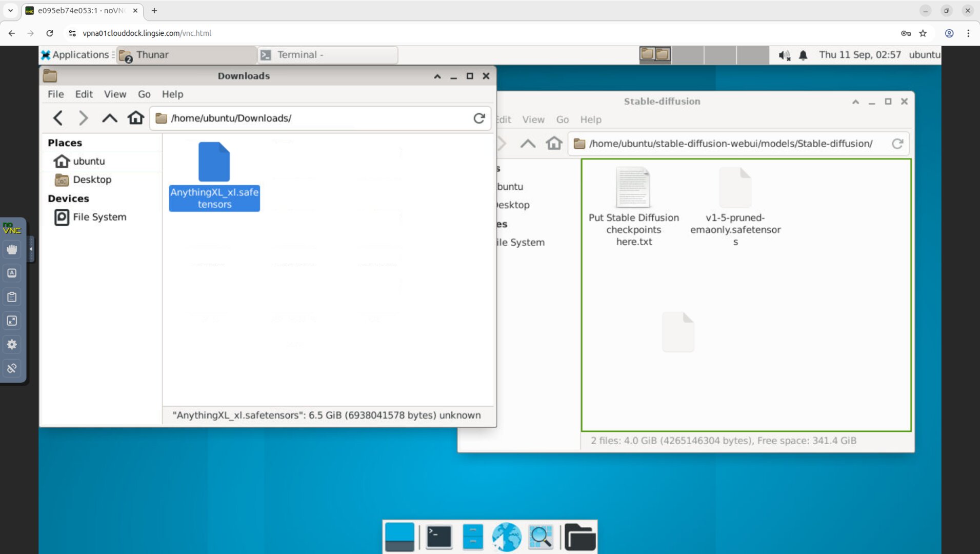The width and height of the screenshot is (980, 554).
Task: Select File System under Devices
Action: point(99,217)
